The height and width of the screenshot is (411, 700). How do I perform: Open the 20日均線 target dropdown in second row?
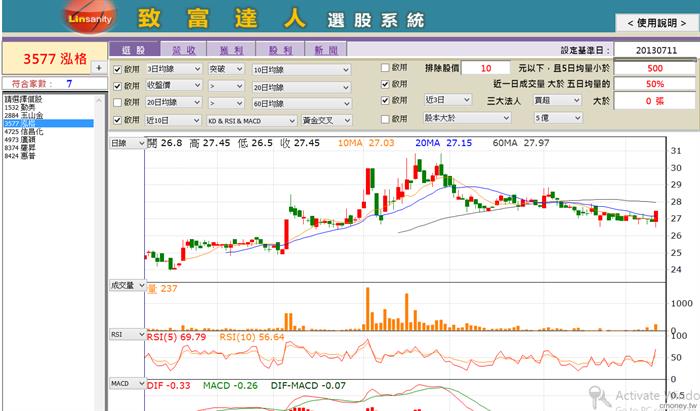(301, 87)
